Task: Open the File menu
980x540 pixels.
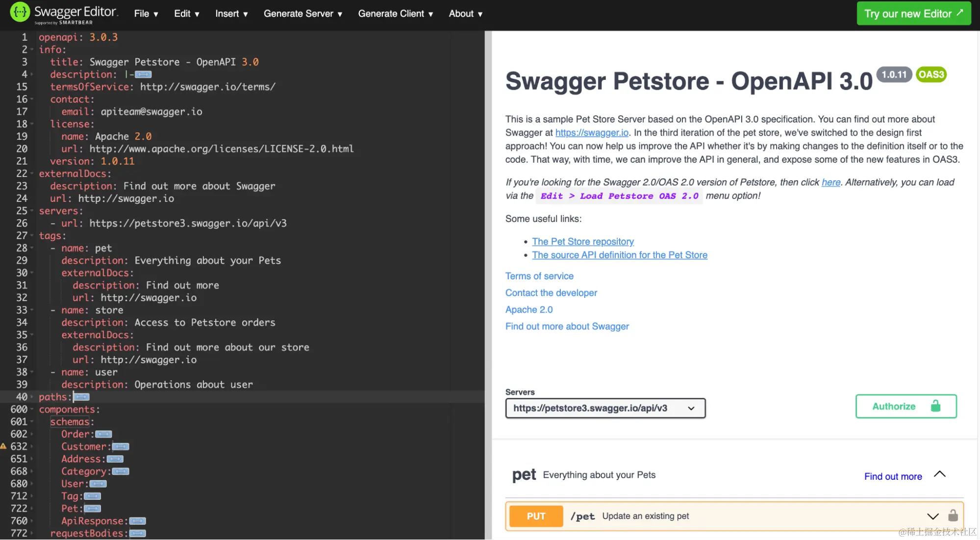Action: (146, 14)
